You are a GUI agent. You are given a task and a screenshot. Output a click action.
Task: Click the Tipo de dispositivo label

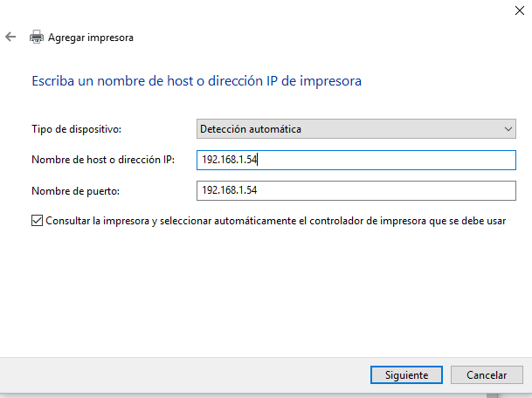76,130
